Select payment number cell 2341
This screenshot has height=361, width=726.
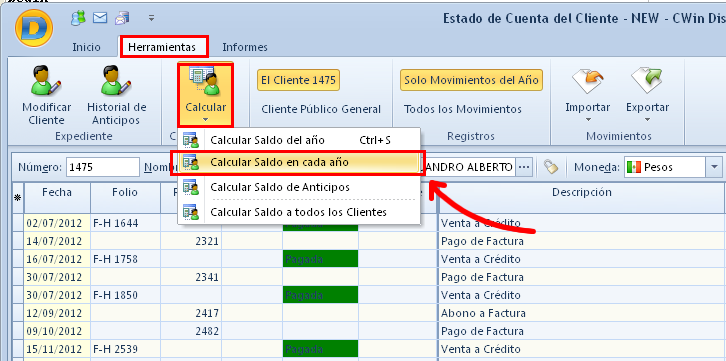tap(191, 277)
